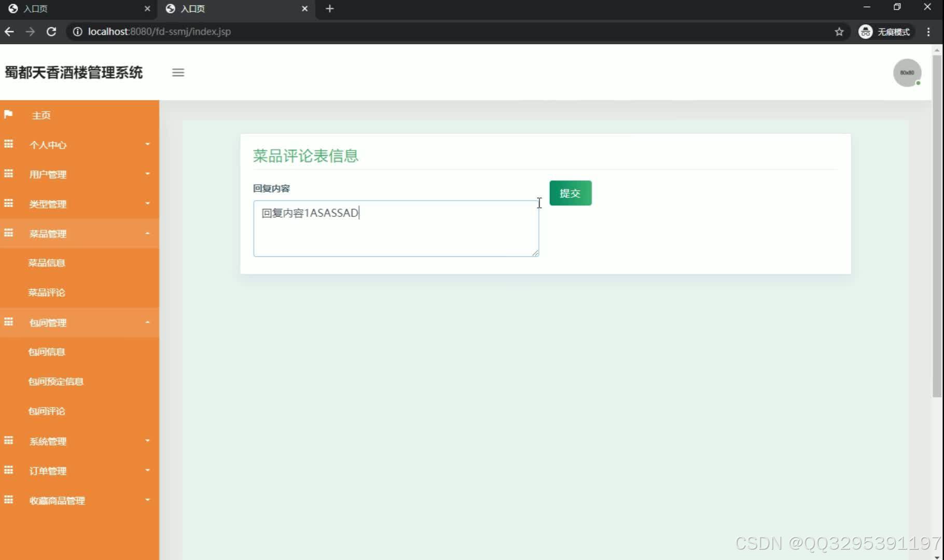
Task: Bookmark this page with star icon
Action: click(x=839, y=32)
